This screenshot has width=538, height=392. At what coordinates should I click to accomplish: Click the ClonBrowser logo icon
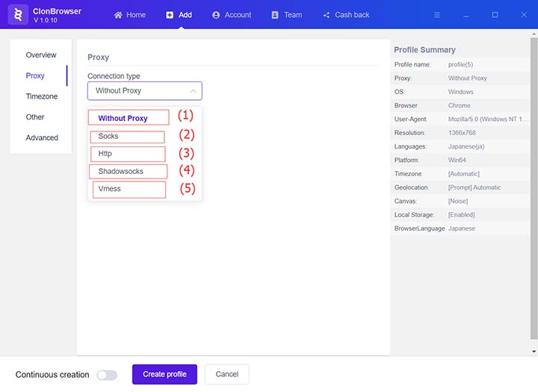pos(18,15)
